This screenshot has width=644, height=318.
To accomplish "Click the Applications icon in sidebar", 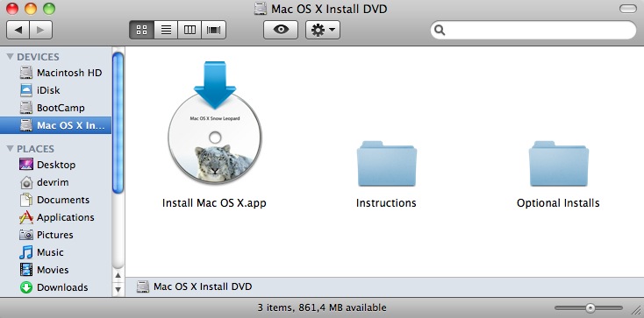I will [x=26, y=217].
